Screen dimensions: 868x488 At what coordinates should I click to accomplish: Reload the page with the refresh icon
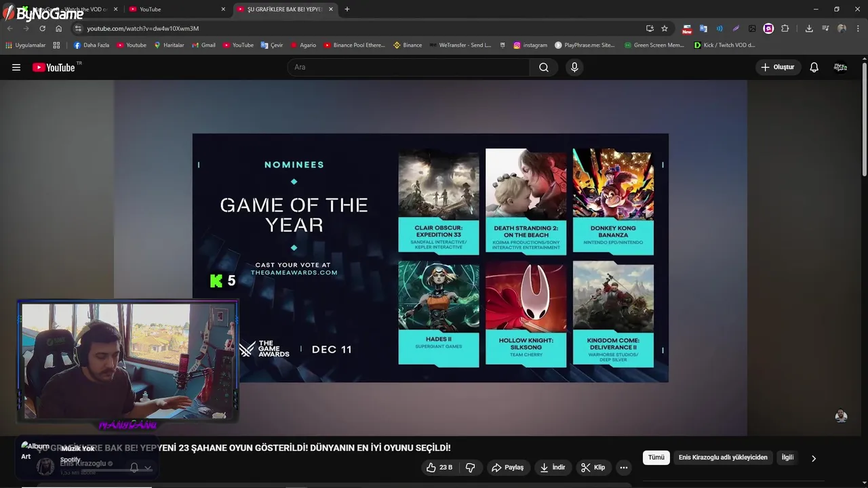coord(42,28)
